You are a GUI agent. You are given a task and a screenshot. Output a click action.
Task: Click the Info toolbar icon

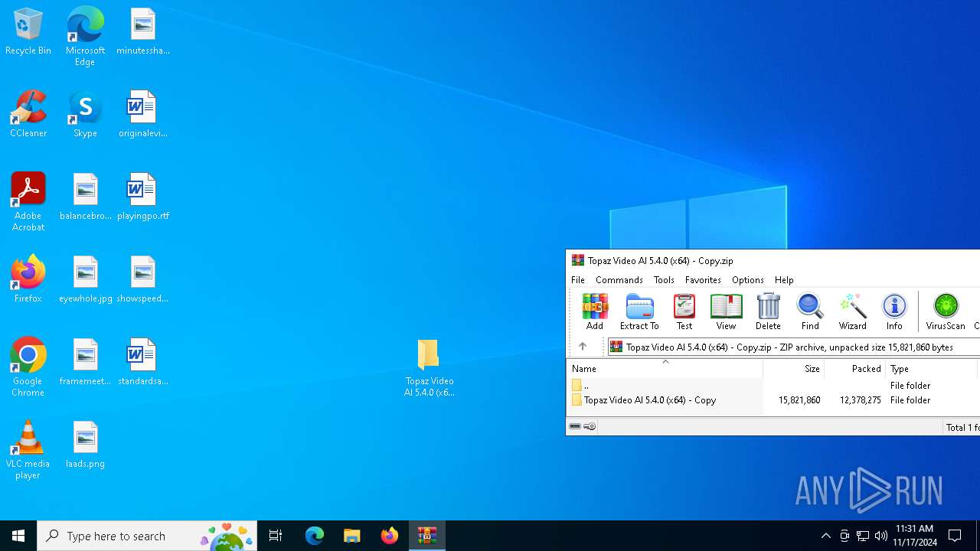click(894, 311)
